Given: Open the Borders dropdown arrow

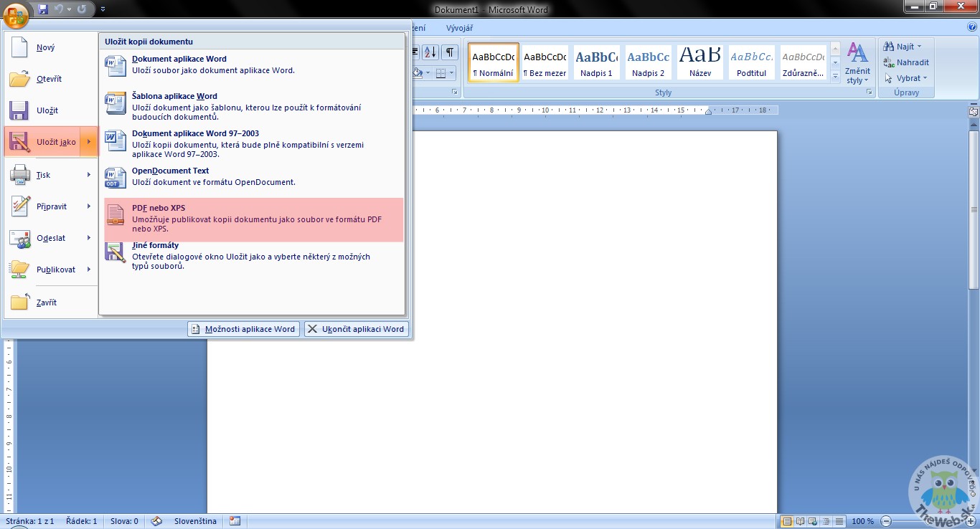Looking at the screenshot, I should coord(452,72).
